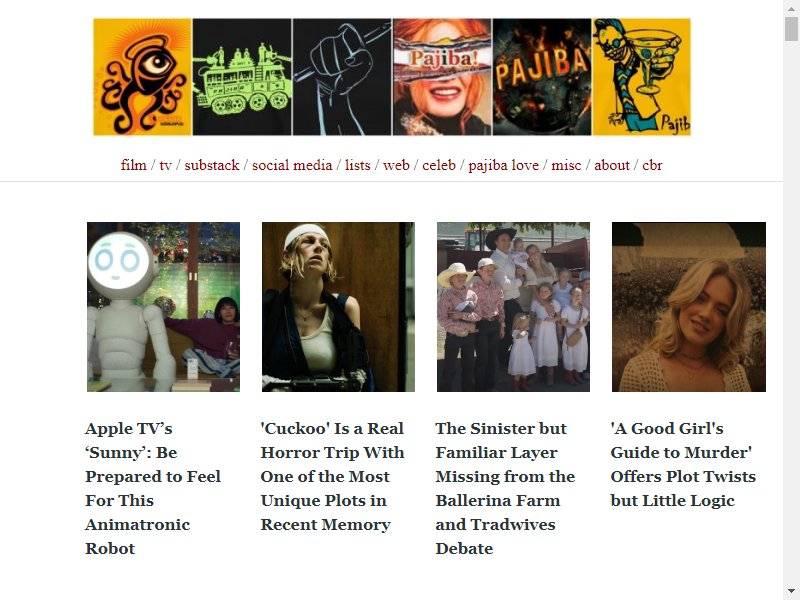
Task: Click the scrollbar down arrow
Action: pyautogui.click(x=791, y=591)
